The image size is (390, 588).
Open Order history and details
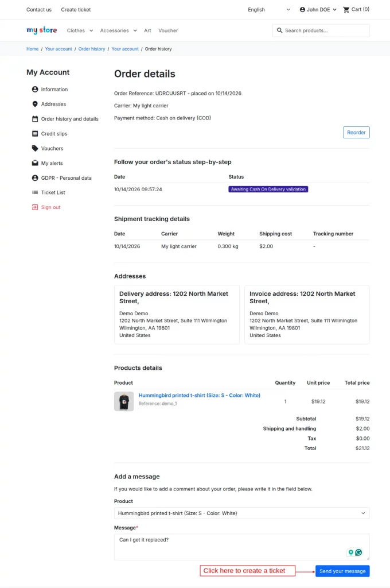(69, 119)
